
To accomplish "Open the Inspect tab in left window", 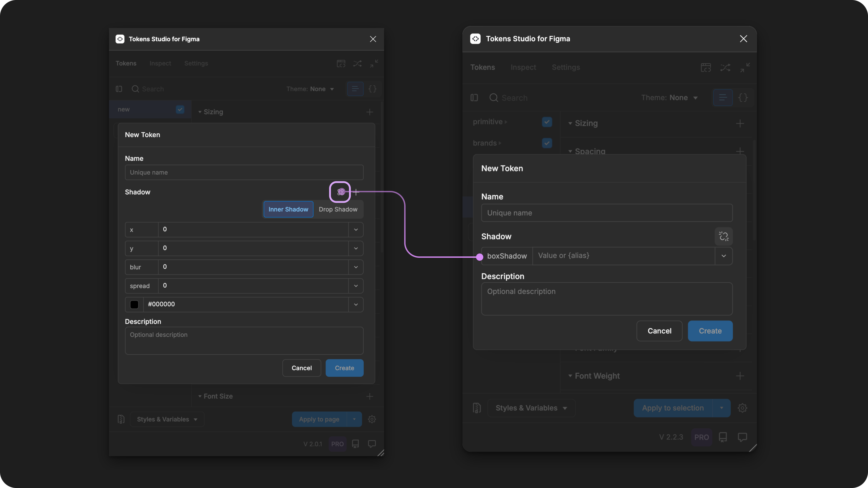I will (x=160, y=63).
